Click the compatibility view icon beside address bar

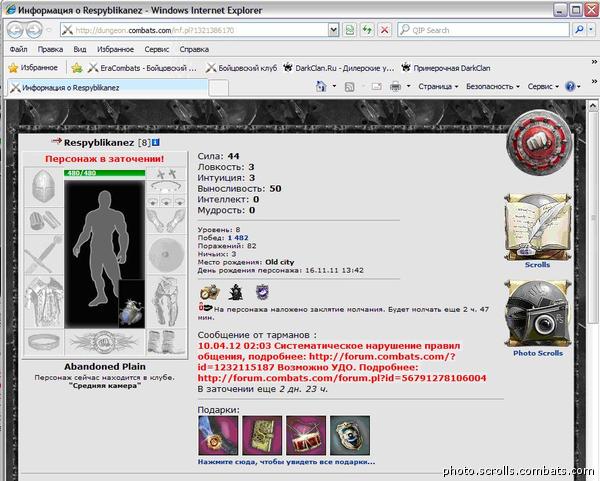tap(349, 30)
